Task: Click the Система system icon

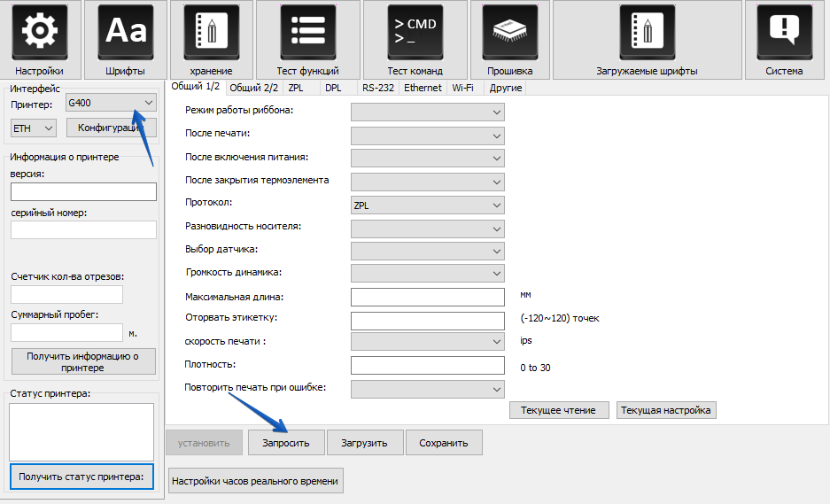Action: [784, 32]
